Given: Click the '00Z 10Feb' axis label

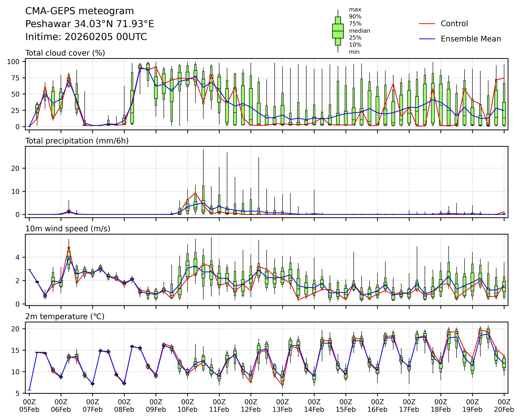Looking at the screenshot, I should point(187,406).
